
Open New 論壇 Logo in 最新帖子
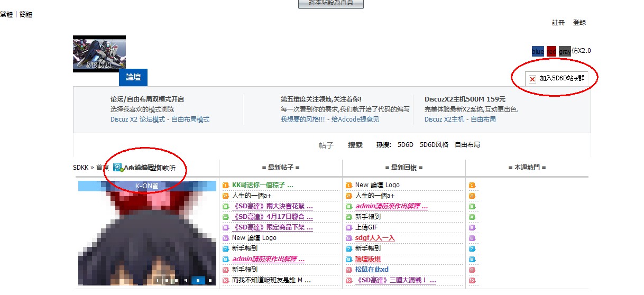click(x=254, y=238)
